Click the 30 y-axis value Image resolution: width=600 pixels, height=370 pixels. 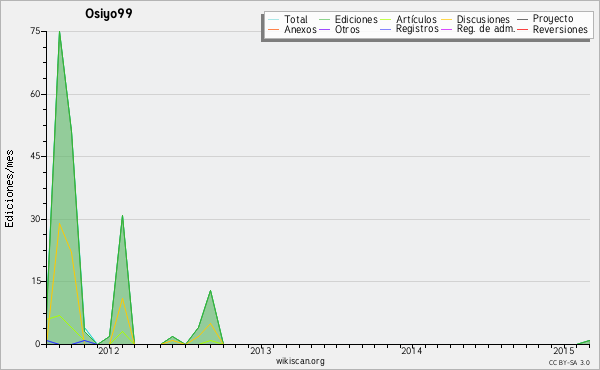(x=35, y=219)
